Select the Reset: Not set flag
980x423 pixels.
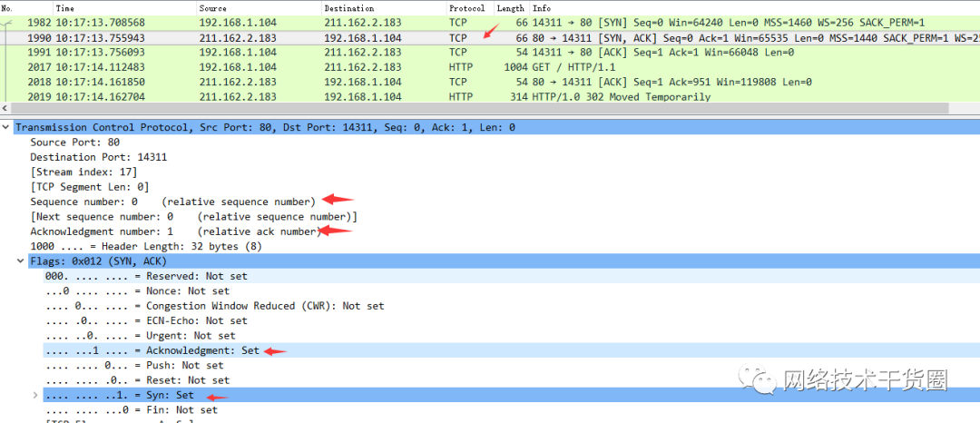tap(138, 380)
